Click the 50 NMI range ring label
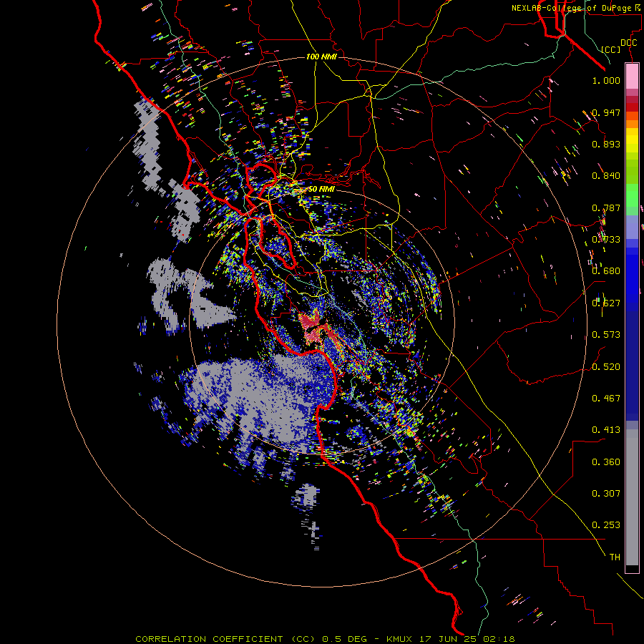The height and width of the screenshot is (644, 644). [x=321, y=190]
